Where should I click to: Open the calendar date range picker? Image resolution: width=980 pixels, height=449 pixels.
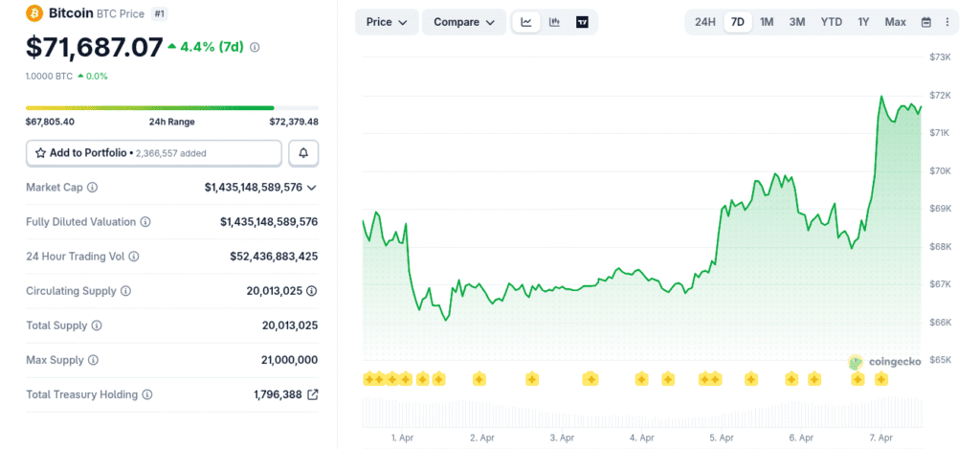[x=925, y=22]
